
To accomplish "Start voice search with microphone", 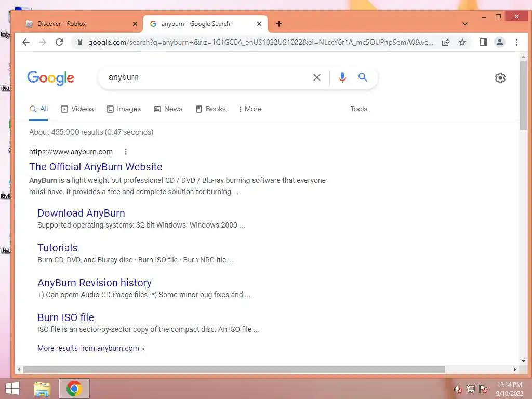I will point(342,77).
